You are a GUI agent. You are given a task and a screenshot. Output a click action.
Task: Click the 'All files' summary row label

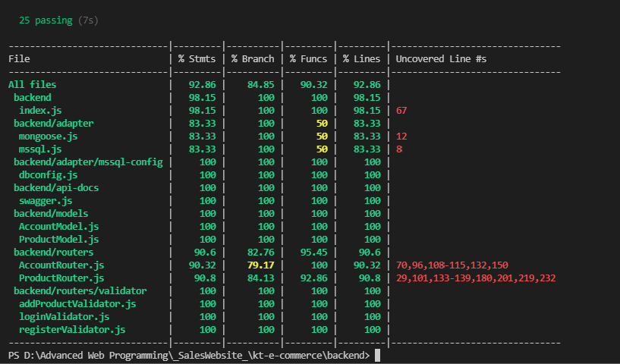click(32, 85)
